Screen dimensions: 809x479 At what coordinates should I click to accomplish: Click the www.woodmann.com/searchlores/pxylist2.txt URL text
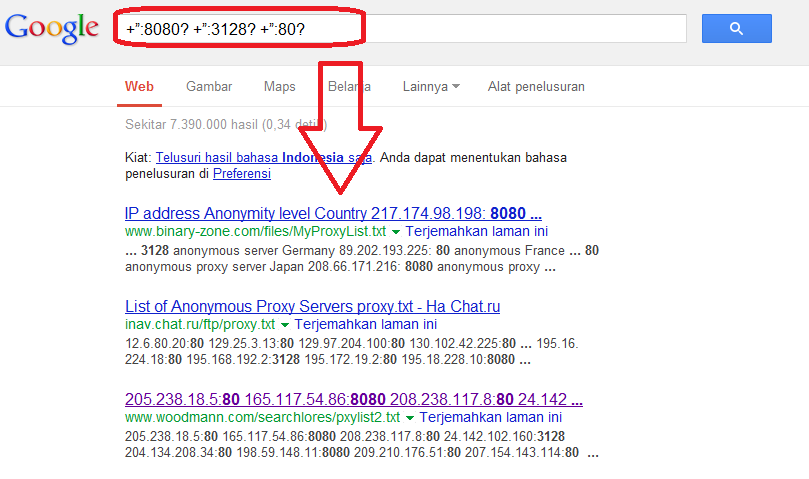coord(263,417)
